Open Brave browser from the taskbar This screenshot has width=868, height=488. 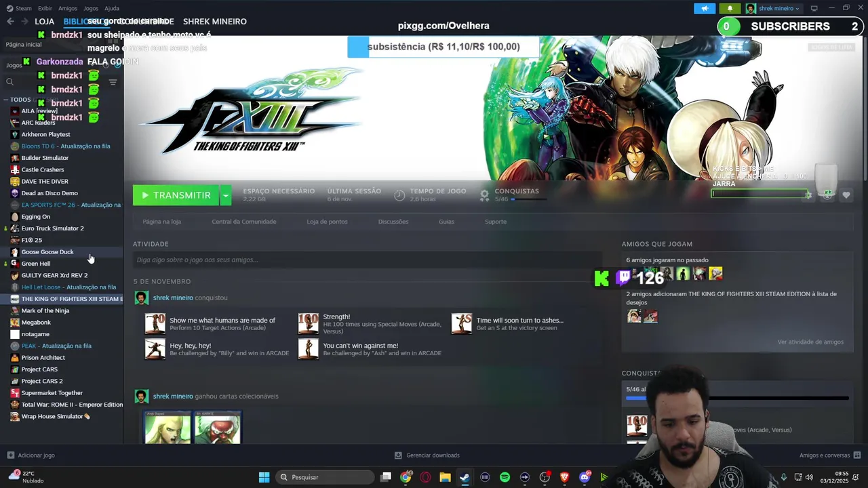pyautogui.click(x=564, y=477)
